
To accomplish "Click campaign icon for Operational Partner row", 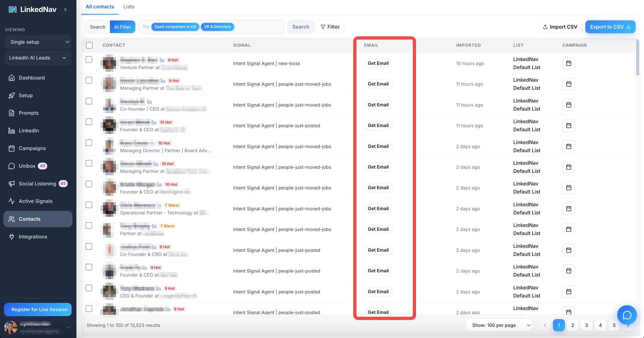I will (569, 209).
